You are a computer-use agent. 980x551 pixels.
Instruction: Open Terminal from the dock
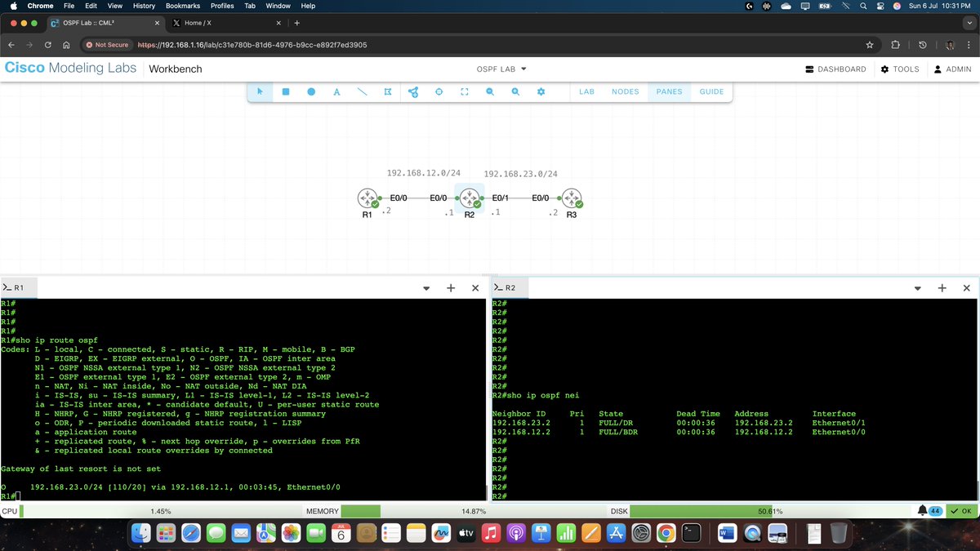[x=691, y=533]
